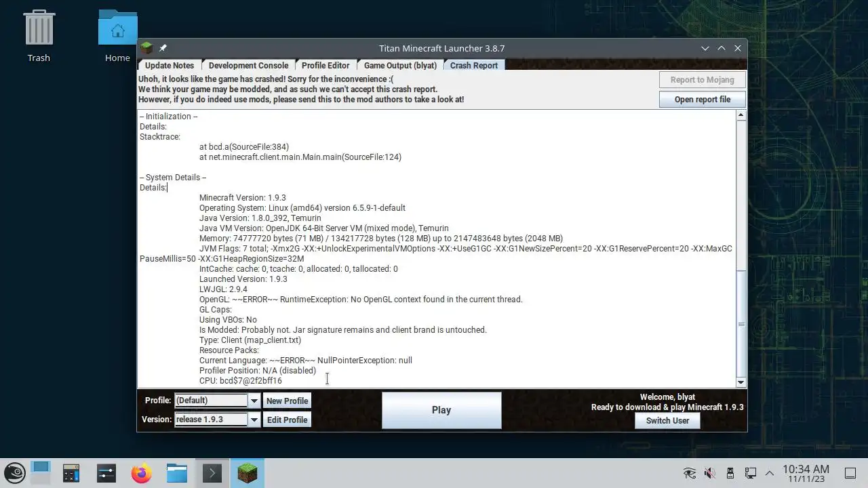Unmute the audio volume tray icon
The height and width of the screenshot is (488, 868).
point(710,473)
